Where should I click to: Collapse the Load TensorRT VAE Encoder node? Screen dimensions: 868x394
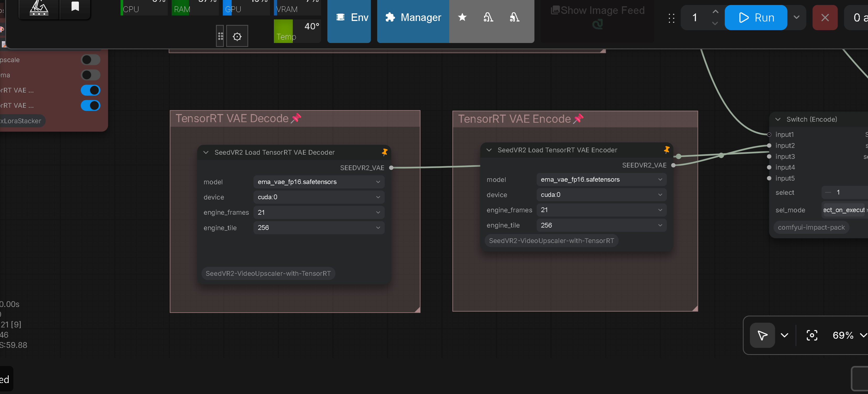(489, 150)
